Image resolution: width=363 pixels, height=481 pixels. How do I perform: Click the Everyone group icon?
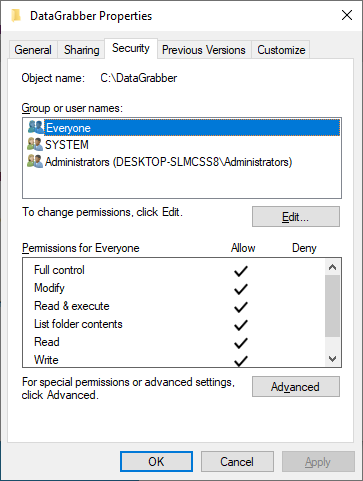[35, 127]
